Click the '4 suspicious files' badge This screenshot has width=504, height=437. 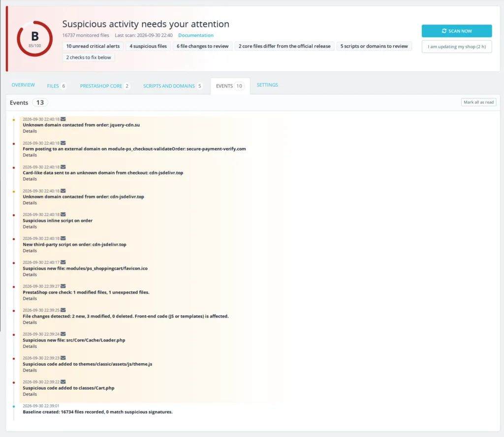[x=148, y=46]
